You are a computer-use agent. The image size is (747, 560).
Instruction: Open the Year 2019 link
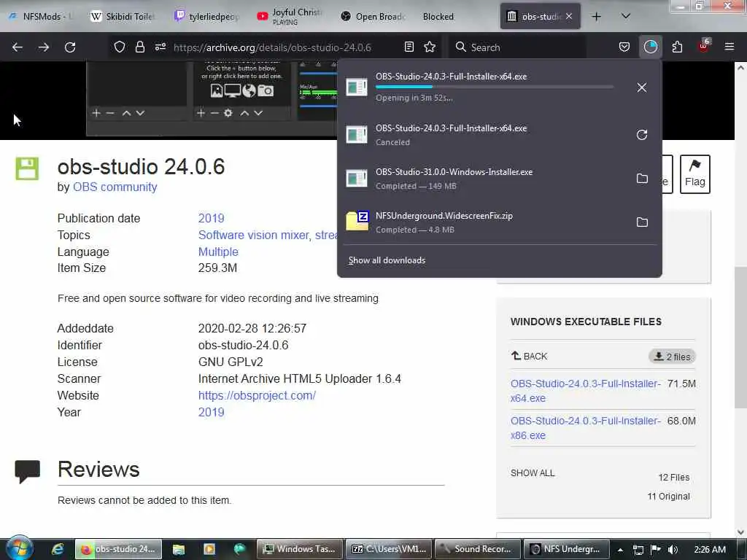[x=211, y=412]
